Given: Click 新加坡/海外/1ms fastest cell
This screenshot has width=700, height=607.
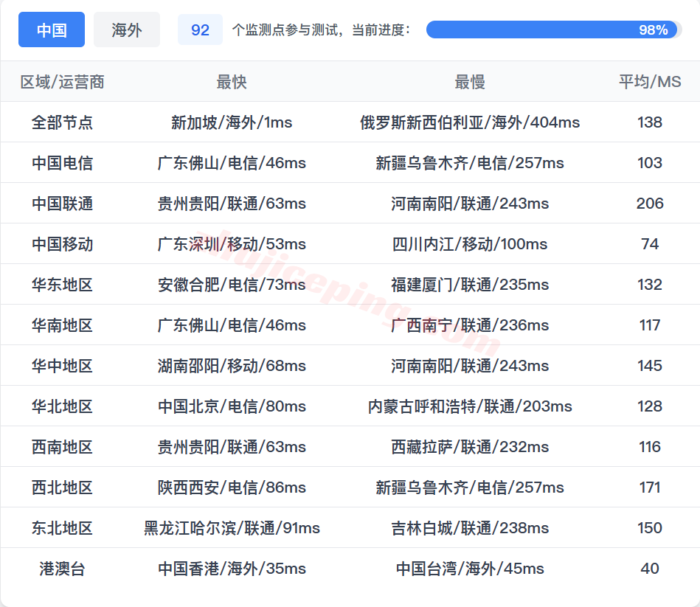Looking at the screenshot, I should [232, 122].
